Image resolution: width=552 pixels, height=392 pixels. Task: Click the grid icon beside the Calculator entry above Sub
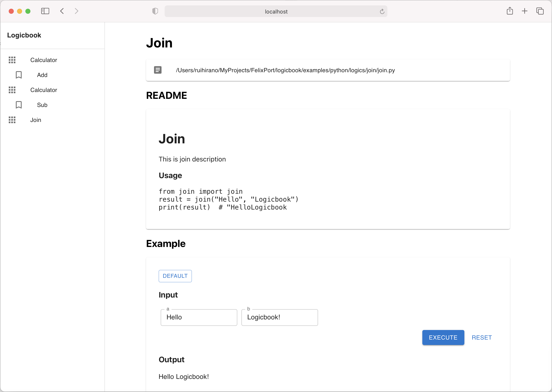(12, 90)
